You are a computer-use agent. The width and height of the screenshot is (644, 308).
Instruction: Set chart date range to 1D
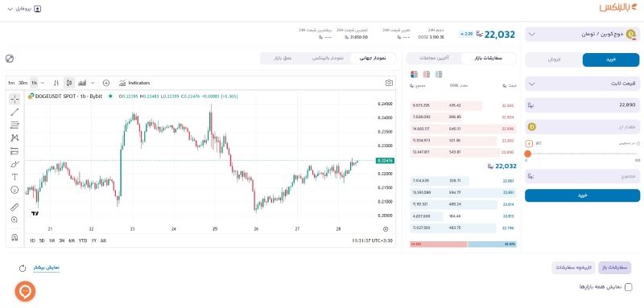tap(32, 240)
